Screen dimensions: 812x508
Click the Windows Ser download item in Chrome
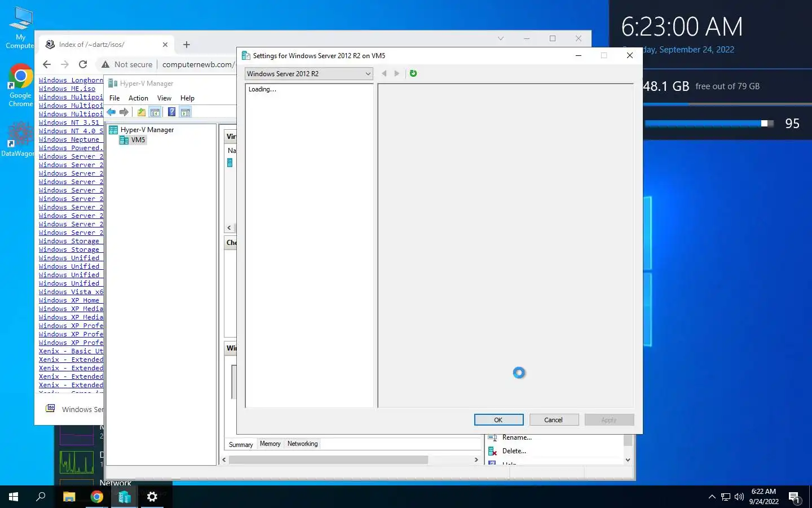(74, 409)
